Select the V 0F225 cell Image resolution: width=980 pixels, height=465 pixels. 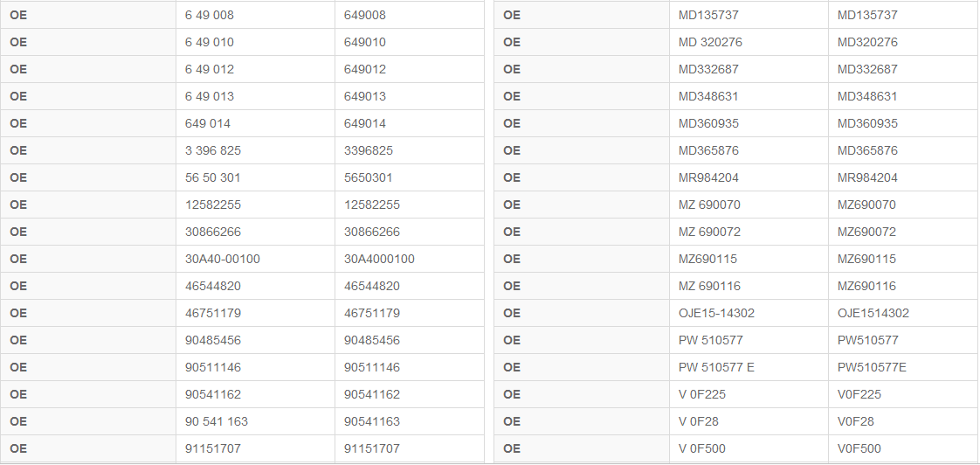(749, 395)
